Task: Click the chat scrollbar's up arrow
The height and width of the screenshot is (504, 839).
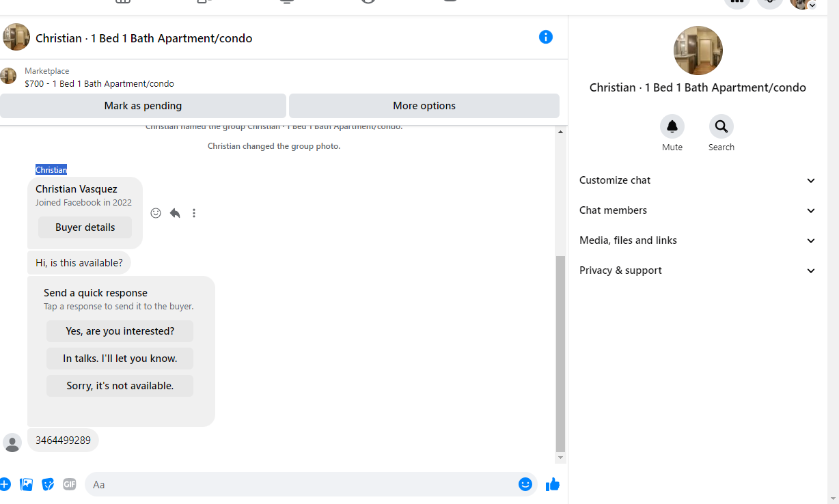Action: [560, 131]
